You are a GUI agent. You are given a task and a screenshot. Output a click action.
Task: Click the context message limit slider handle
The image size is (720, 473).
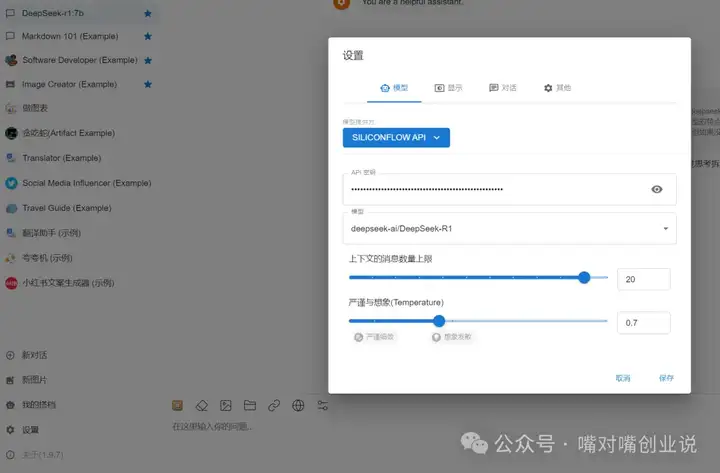tap(584, 277)
